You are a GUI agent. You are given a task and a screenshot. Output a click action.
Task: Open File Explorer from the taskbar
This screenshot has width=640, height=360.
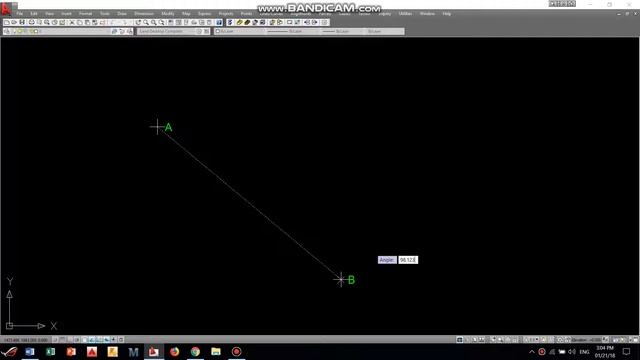coord(216,351)
